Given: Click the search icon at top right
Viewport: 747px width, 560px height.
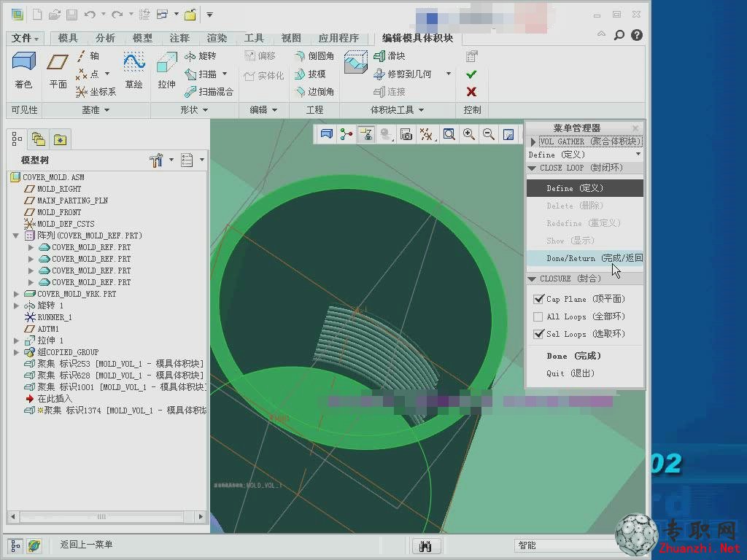Looking at the screenshot, I should point(619,35).
